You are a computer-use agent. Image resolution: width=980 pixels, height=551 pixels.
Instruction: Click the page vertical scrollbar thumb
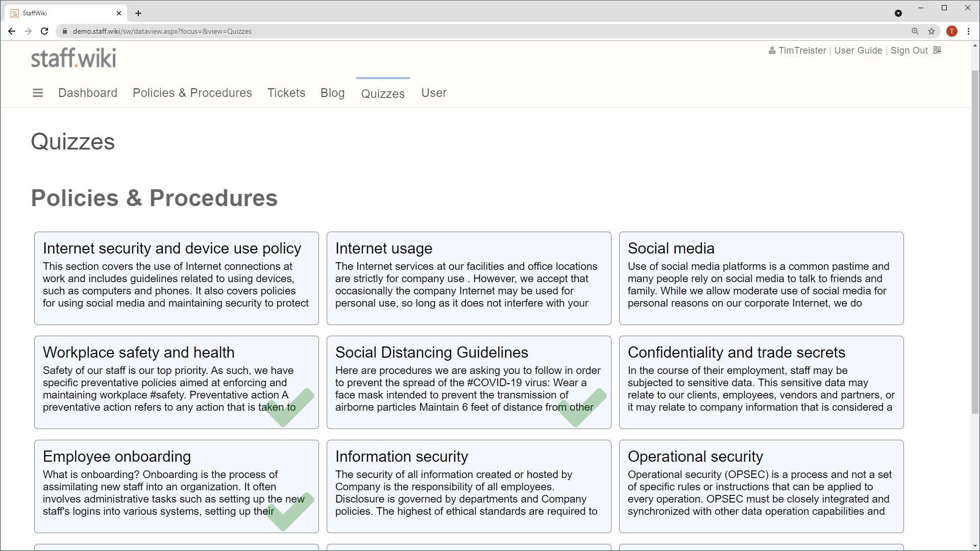[975, 242]
